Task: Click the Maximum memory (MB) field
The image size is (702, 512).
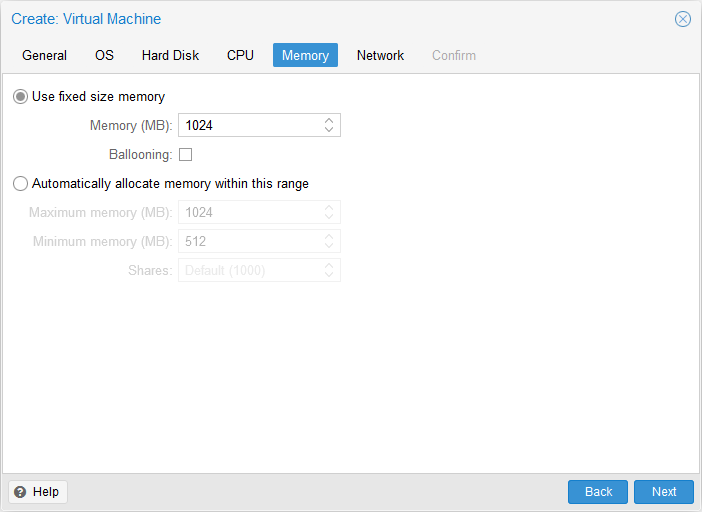Action: tap(250, 212)
